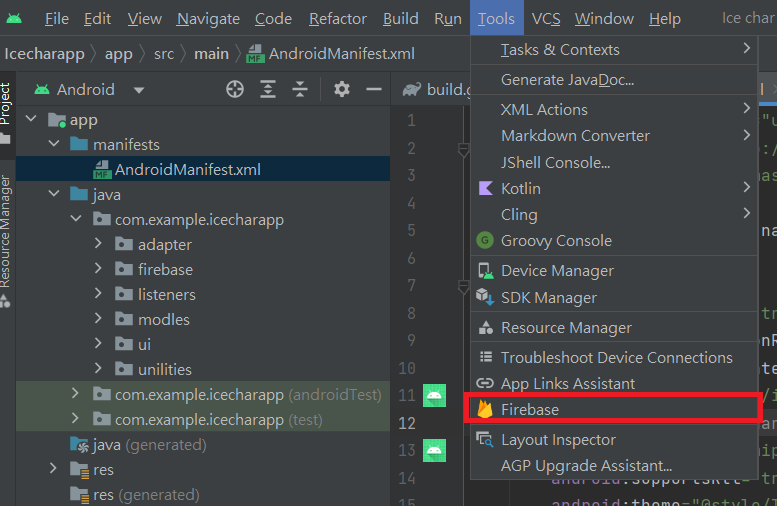Image resolution: width=777 pixels, height=506 pixels.
Task: Open the View menu
Action: (144, 19)
